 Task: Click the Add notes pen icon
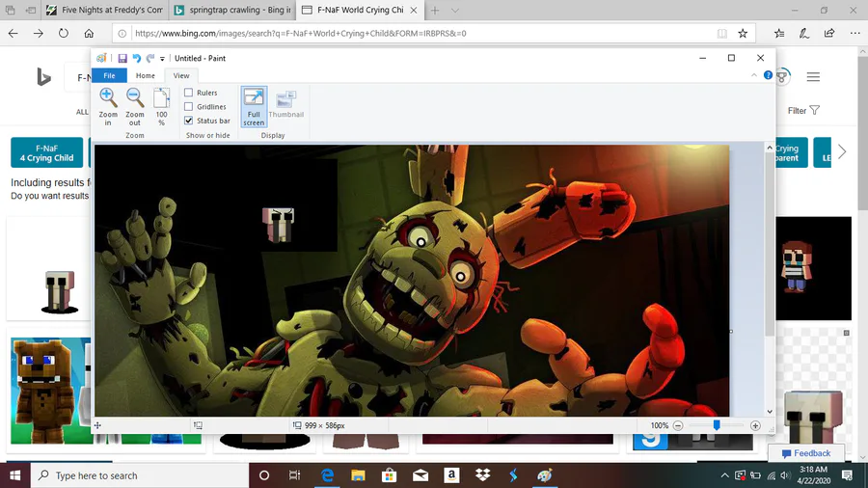pyautogui.click(x=804, y=33)
